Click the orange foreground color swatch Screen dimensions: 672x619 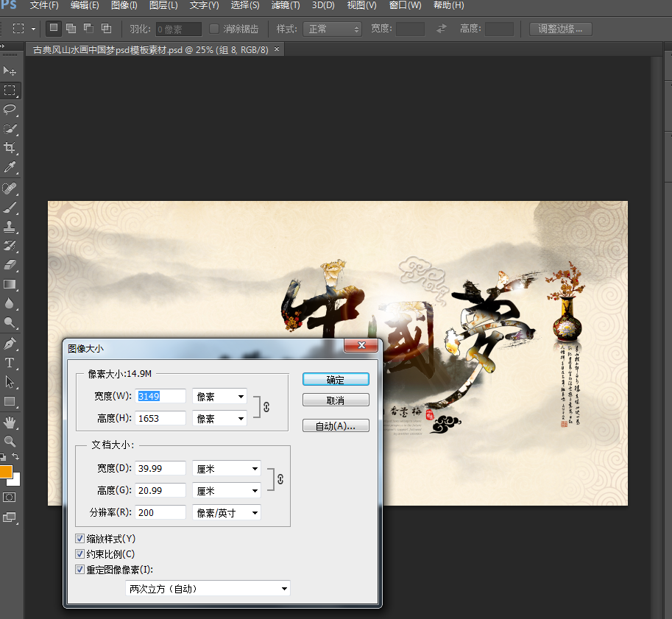[x=4, y=471]
